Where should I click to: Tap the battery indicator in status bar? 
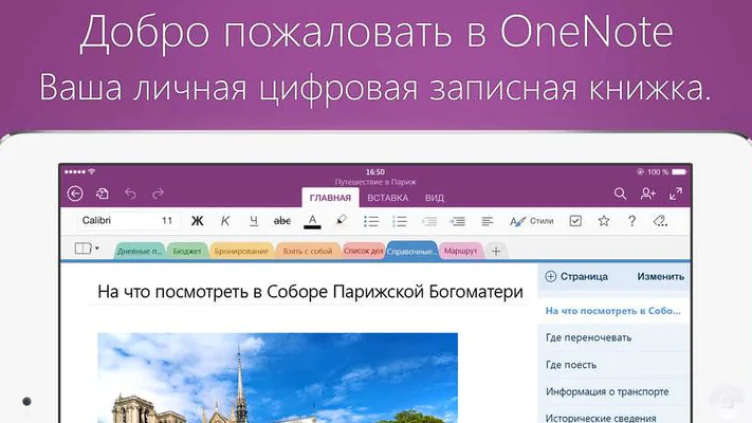pyautogui.click(x=679, y=172)
